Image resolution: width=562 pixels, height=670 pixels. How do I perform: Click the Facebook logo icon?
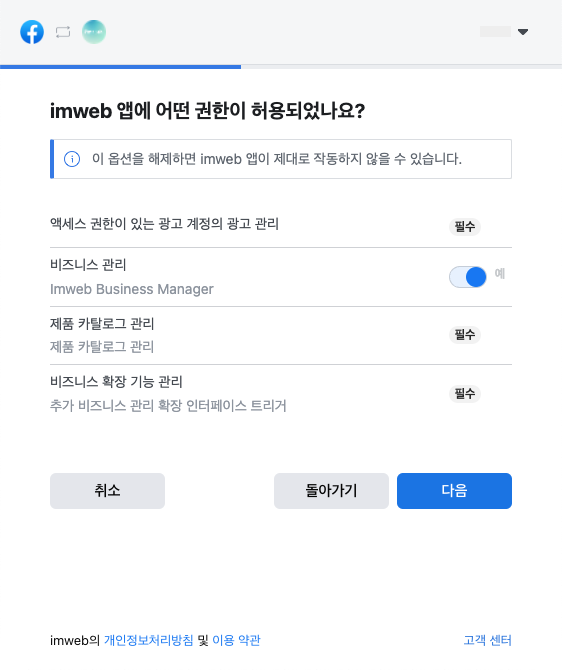click(32, 32)
